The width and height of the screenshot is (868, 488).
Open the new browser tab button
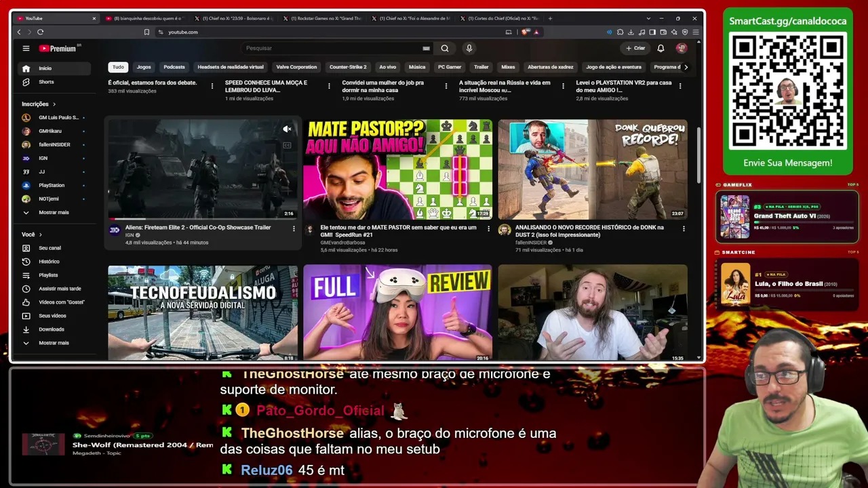click(550, 18)
